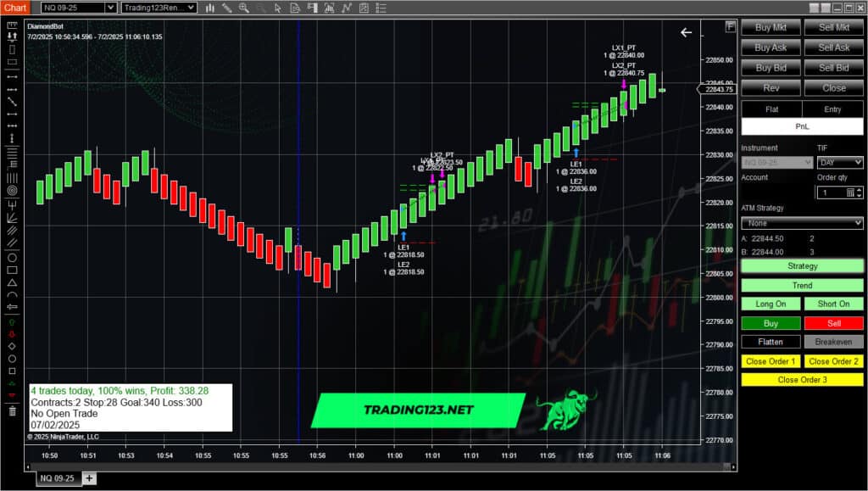The width and height of the screenshot is (868, 491).
Task: Select the diamond marker tool
Action: (12, 346)
